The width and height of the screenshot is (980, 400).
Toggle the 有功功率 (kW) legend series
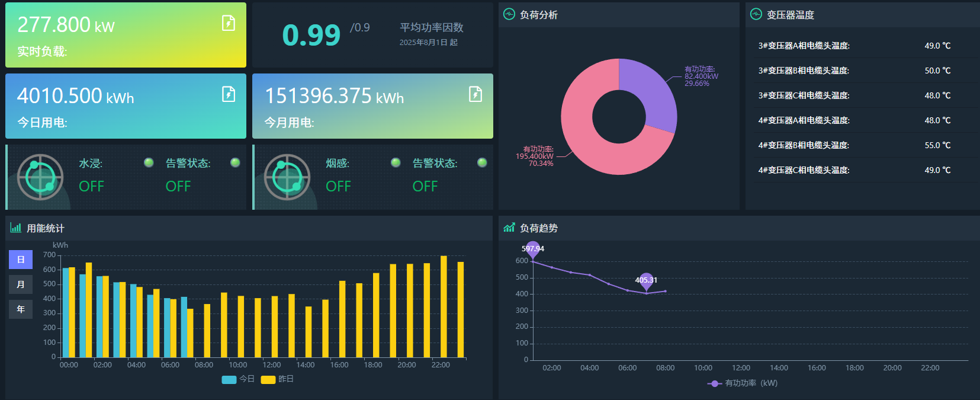click(743, 383)
